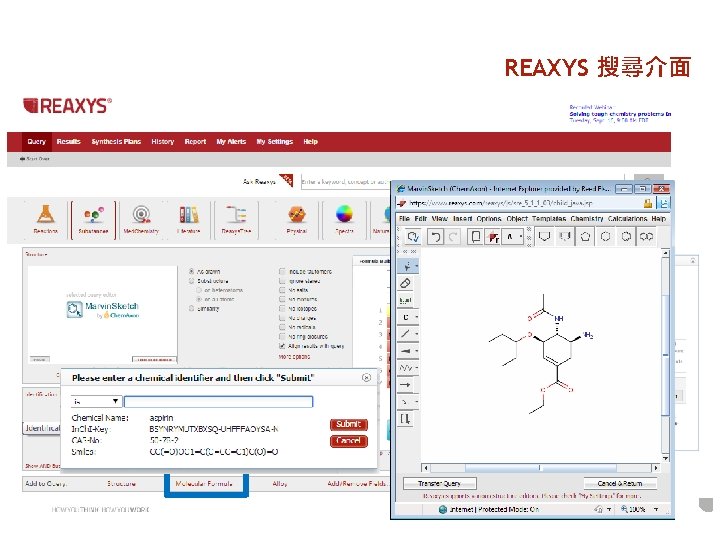Select the Substances search category

(93, 219)
